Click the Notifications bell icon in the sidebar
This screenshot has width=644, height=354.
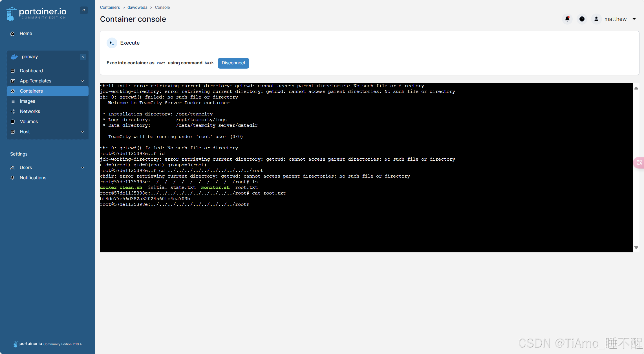(12, 178)
